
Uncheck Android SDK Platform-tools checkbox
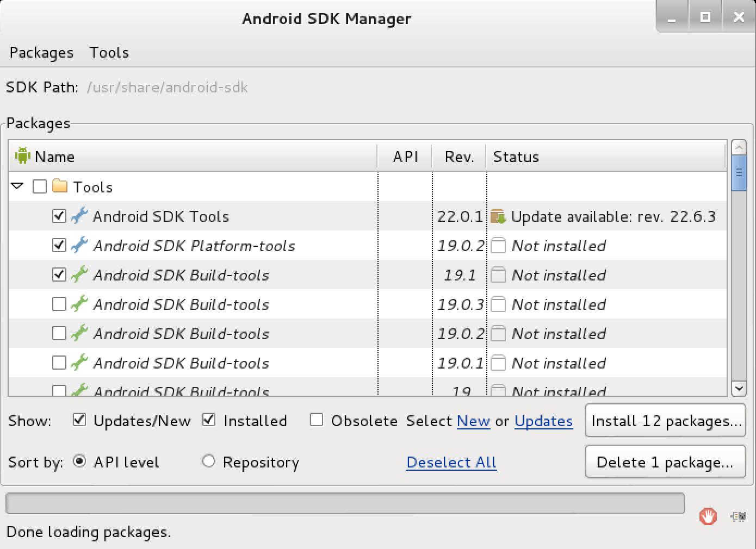click(x=59, y=246)
